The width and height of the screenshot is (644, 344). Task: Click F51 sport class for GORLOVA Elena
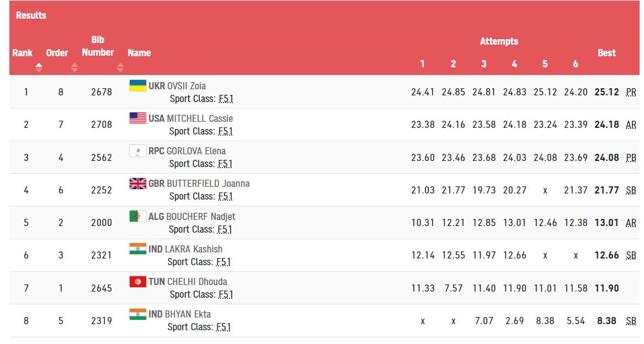click(225, 164)
